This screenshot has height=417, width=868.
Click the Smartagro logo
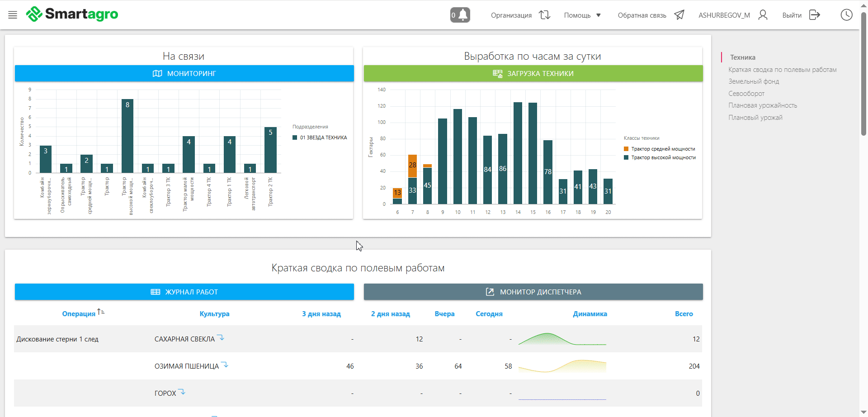tap(72, 14)
